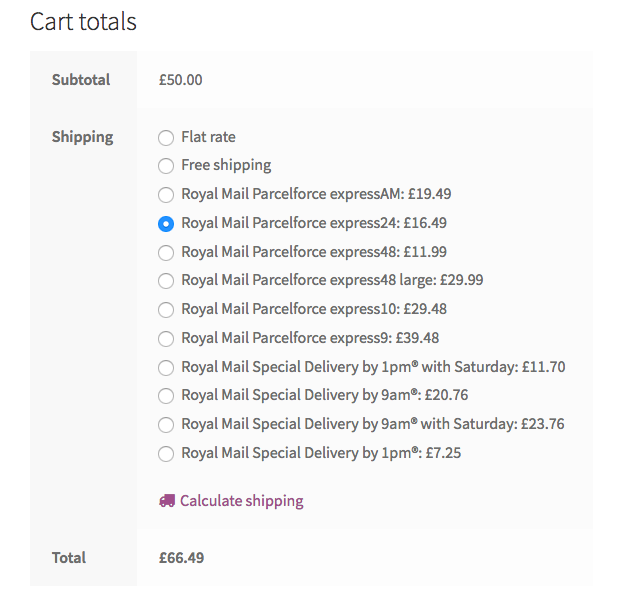Click the truck icon beside Calculate shipping
637x603 pixels.
point(167,501)
